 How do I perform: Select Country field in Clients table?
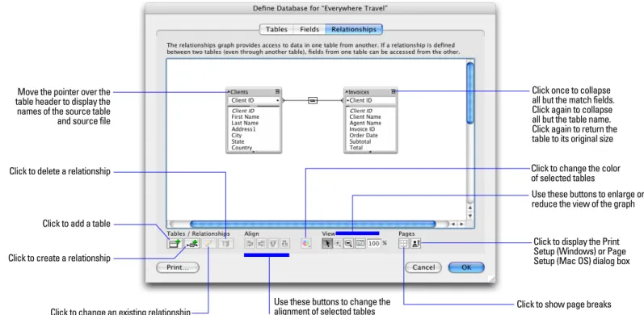click(x=242, y=148)
